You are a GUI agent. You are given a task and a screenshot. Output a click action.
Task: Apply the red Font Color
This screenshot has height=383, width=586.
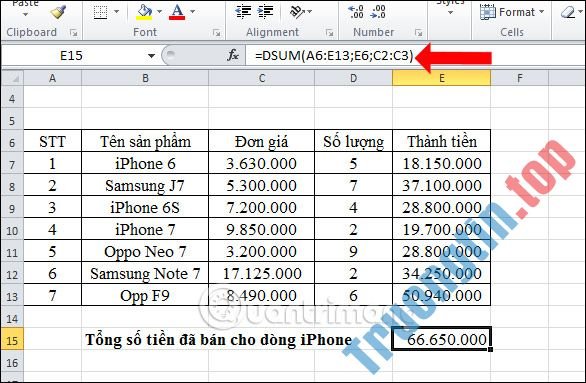177,12
